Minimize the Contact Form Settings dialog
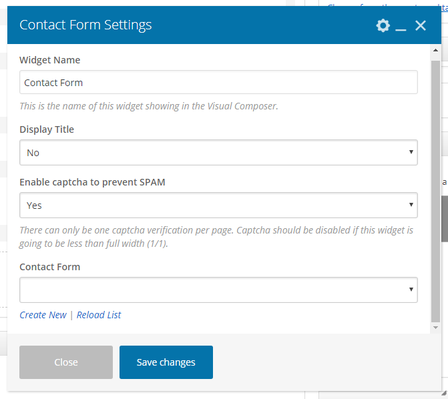The width and height of the screenshot is (448, 399). (x=401, y=30)
